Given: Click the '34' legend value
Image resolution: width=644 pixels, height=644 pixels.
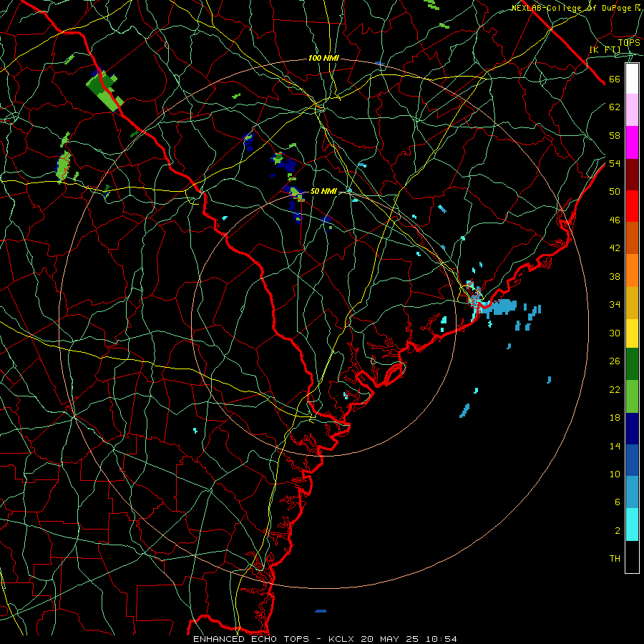Looking at the screenshot, I should click(x=615, y=304).
